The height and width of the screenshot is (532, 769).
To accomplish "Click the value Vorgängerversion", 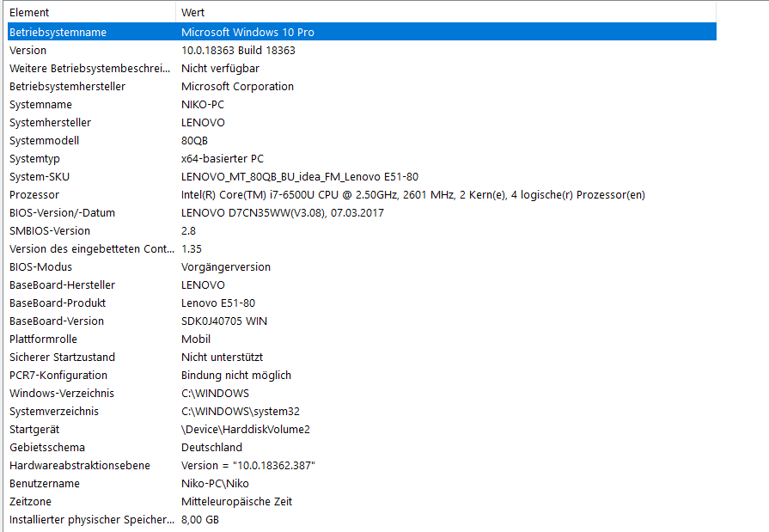I will [226, 267].
